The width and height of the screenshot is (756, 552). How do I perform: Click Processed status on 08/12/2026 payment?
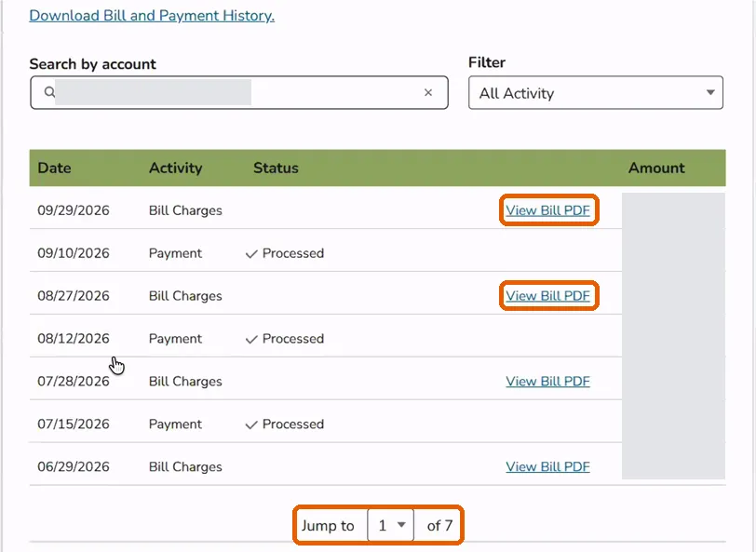click(x=285, y=339)
